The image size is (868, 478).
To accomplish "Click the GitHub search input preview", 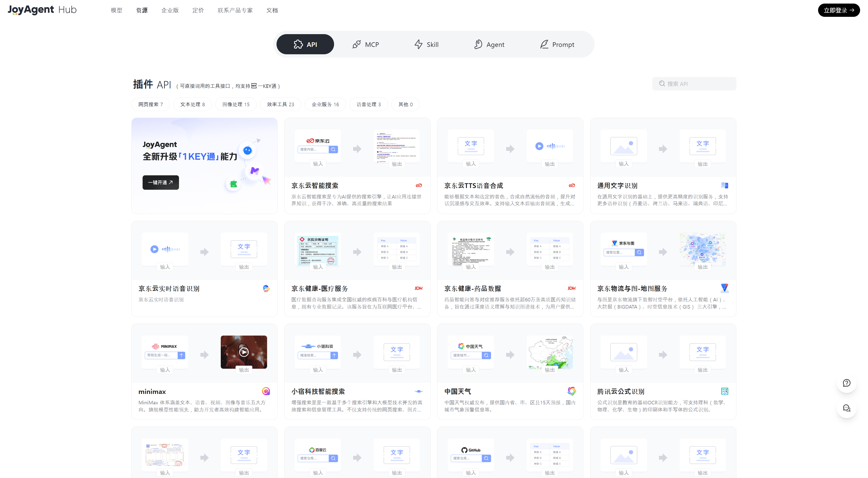I will (471, 455).
